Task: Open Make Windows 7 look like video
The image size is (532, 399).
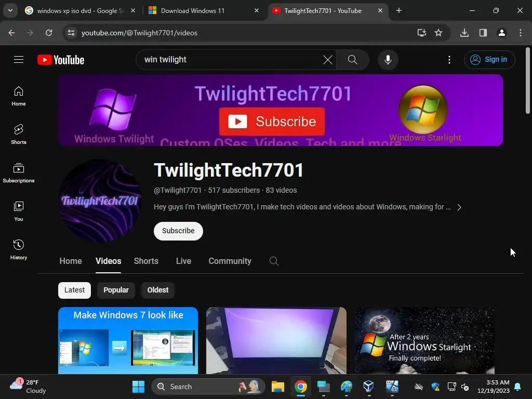Action: click(x=128, y=341)
